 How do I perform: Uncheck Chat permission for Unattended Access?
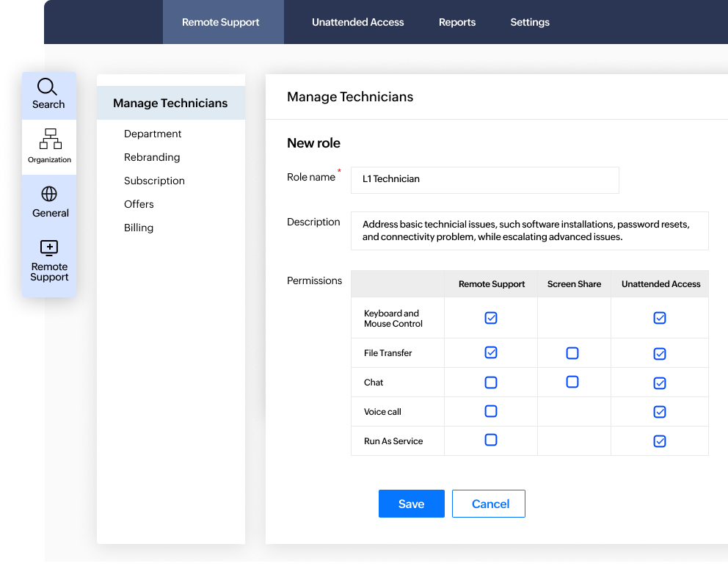[x=659, y=383]
